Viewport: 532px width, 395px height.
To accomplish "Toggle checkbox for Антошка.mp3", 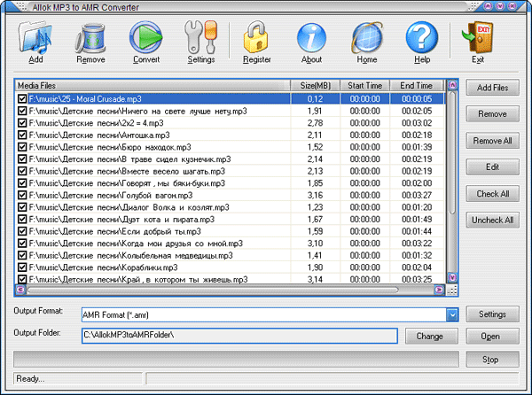I will pyautogui.click(x=22, y=136).
